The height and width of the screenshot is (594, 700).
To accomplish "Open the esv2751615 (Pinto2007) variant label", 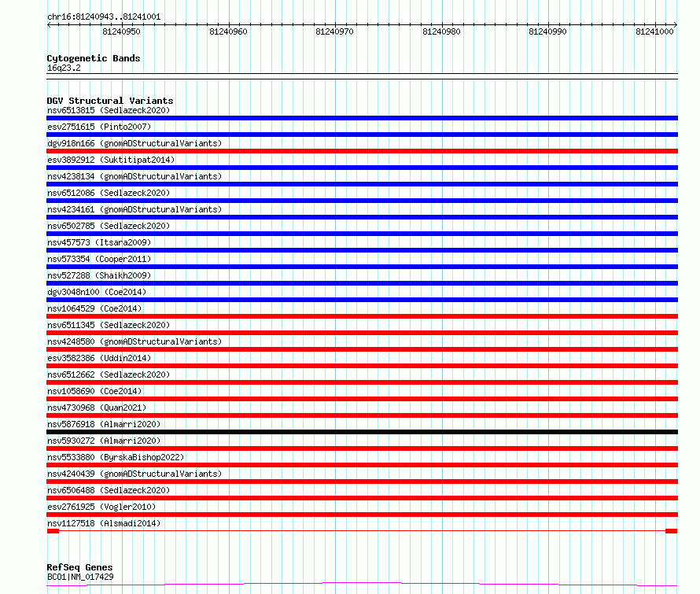I will point(99,127).
